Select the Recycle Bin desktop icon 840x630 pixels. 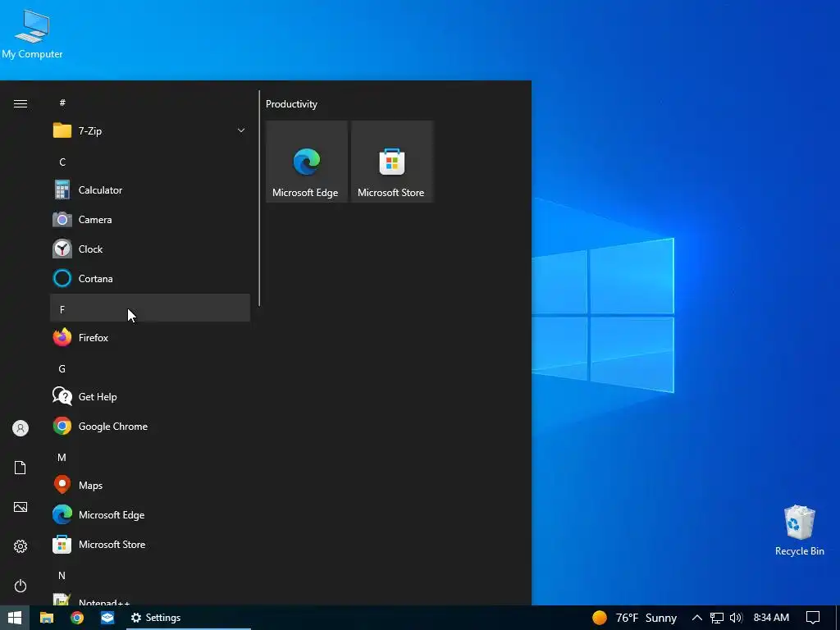[799, 531]
